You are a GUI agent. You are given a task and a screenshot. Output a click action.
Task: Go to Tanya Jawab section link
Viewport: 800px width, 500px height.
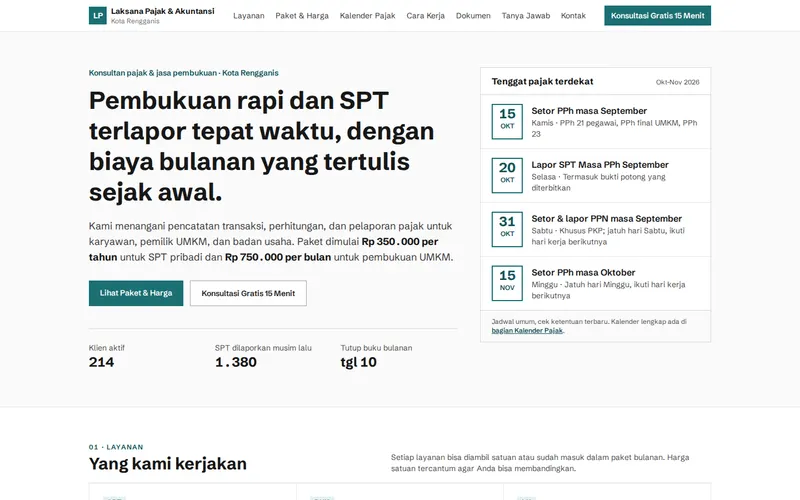(x=526, y=16)
